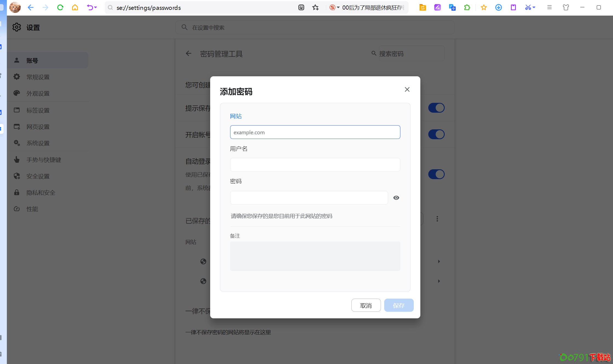Click the 取消 button
613x364 pixels.
pyautogui.click(x=366, y=305)
